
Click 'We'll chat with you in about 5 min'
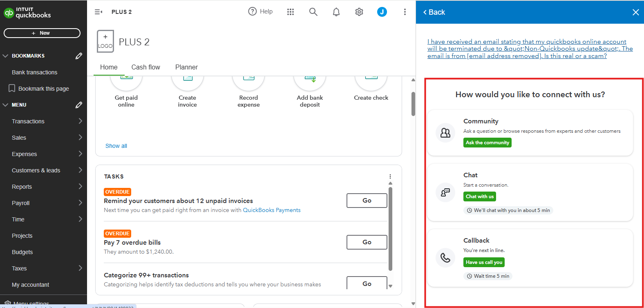508,210
